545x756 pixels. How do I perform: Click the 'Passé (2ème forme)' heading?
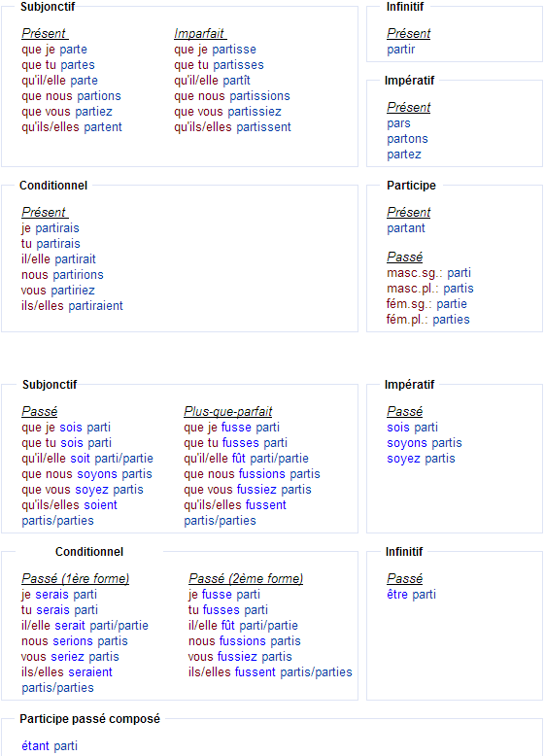click(x=246, y=578)
